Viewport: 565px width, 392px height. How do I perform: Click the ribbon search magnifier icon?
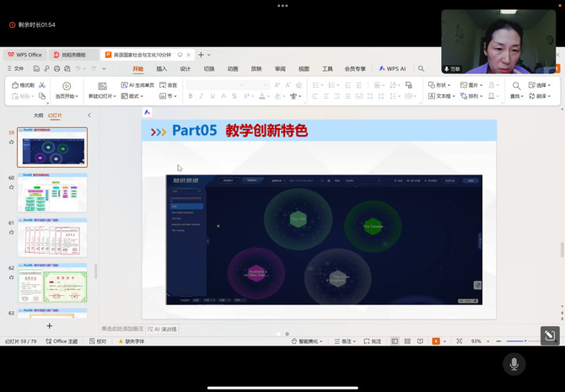click(421, 69)
